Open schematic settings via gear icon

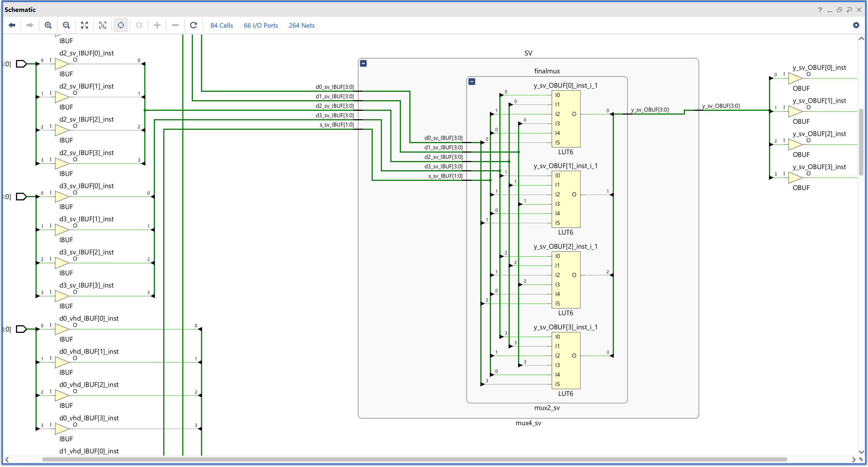pos(857,25)
